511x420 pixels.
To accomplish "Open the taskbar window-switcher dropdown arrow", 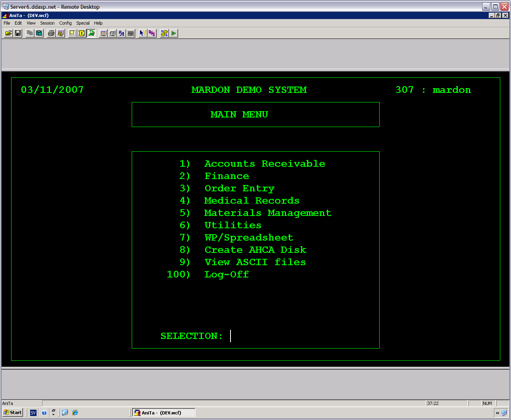I will [53, 412].
